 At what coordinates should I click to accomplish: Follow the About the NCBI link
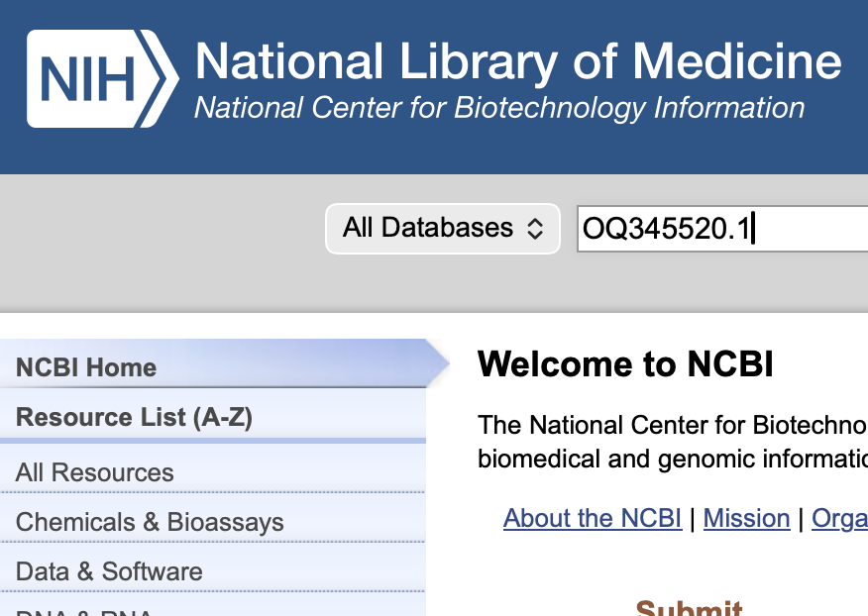pos(592,518)
